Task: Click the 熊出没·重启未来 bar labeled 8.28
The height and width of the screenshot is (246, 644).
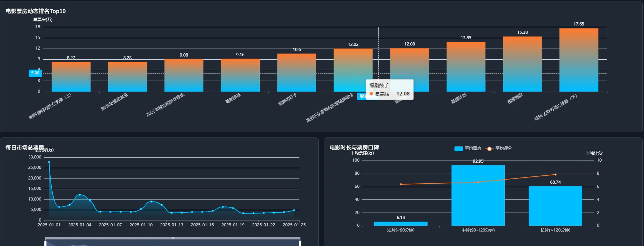Action: point(127,77)
